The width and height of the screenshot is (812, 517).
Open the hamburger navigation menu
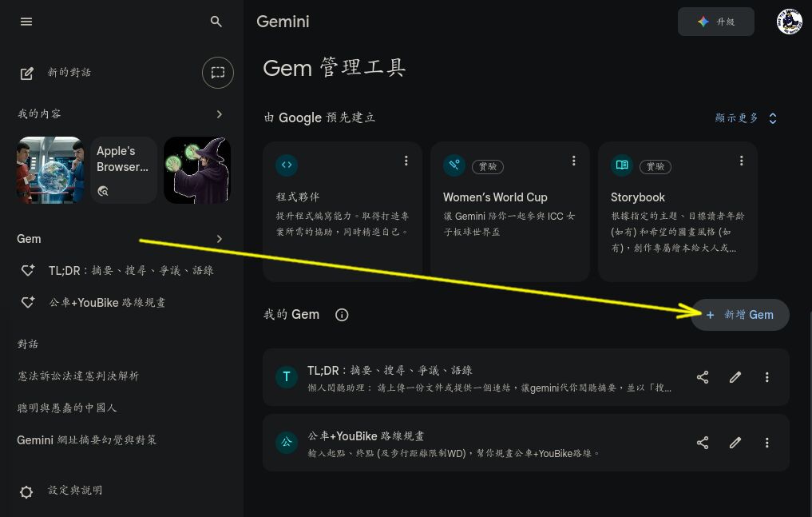(26, 22)
